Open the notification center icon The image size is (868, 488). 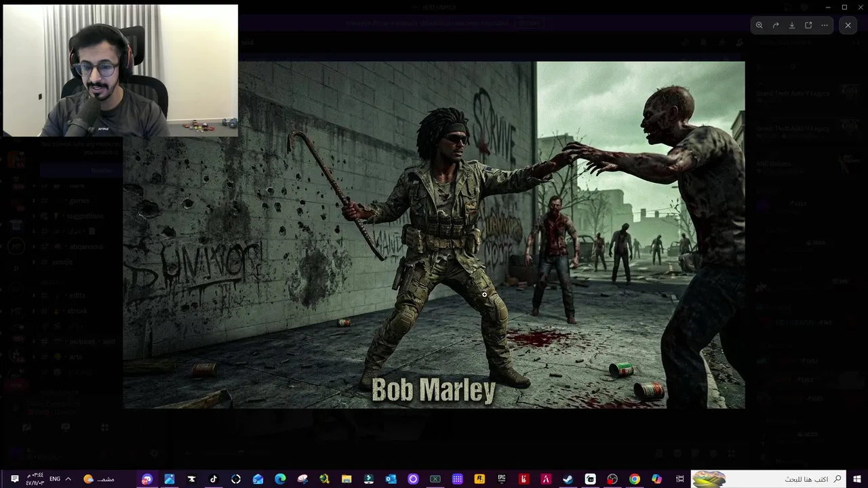[14, 479]
